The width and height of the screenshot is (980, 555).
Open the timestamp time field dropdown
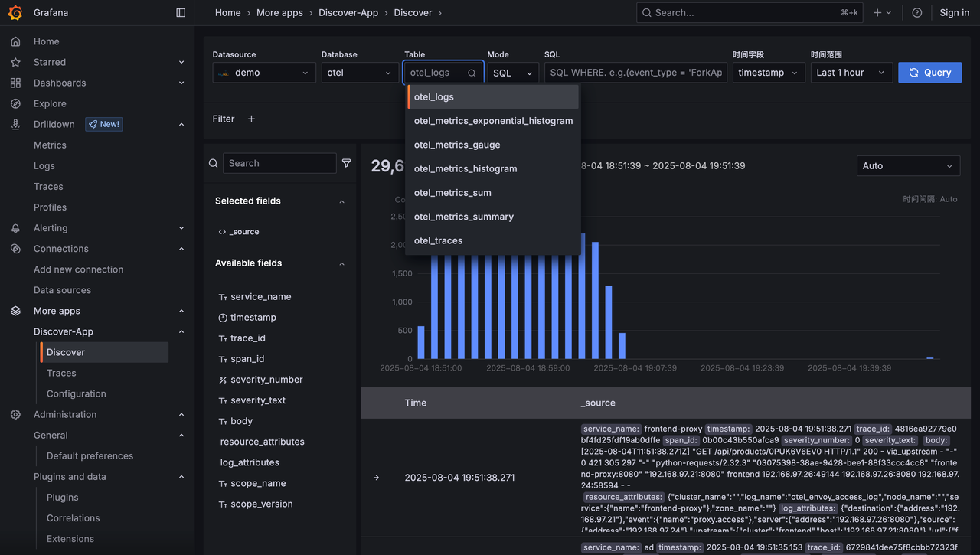pyautogui.click(x=769, y=73)
